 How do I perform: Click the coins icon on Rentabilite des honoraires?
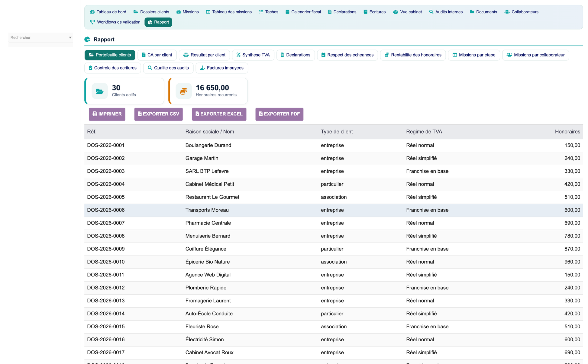[387, 55]
